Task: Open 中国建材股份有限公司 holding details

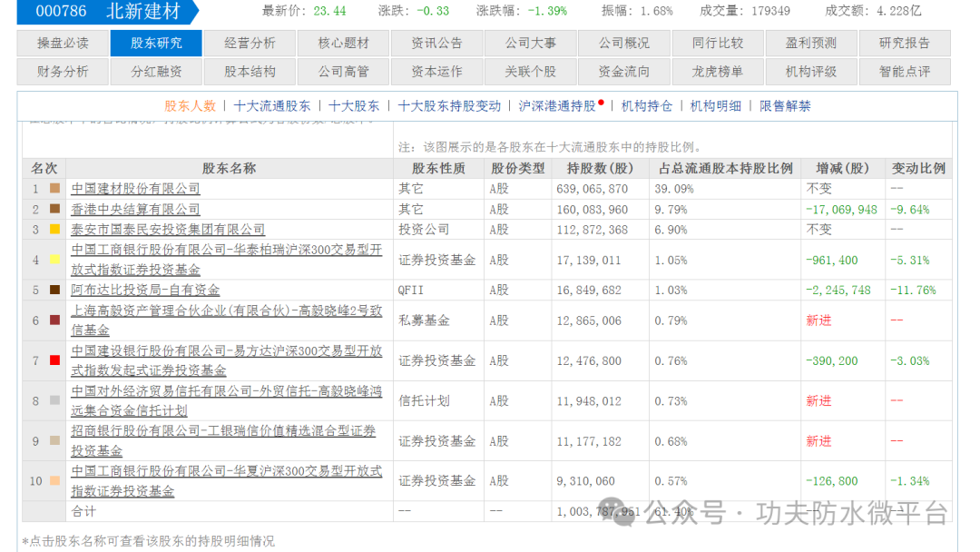Action: coord(136,189)
